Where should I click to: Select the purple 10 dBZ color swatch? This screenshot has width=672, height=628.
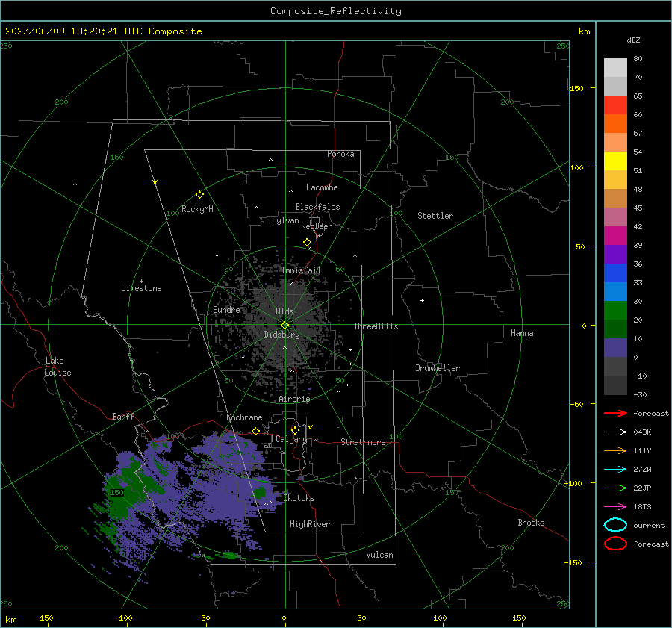click(615, 348)
